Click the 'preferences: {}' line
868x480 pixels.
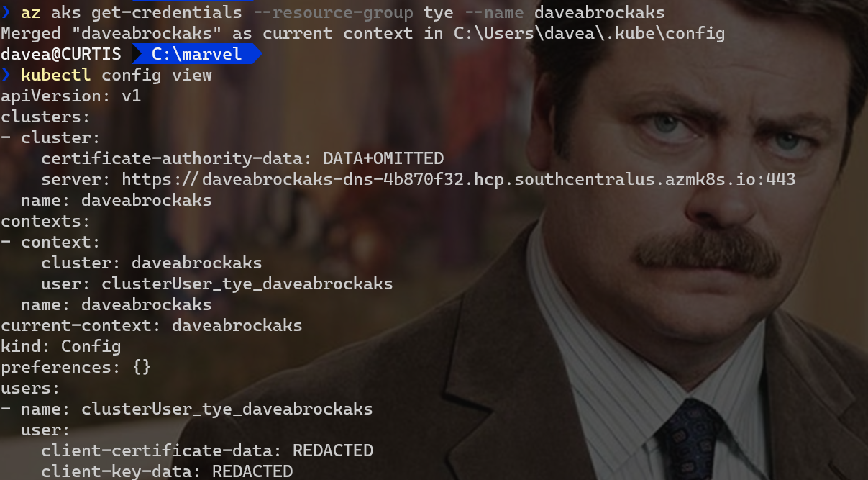(x=76, y=367)
